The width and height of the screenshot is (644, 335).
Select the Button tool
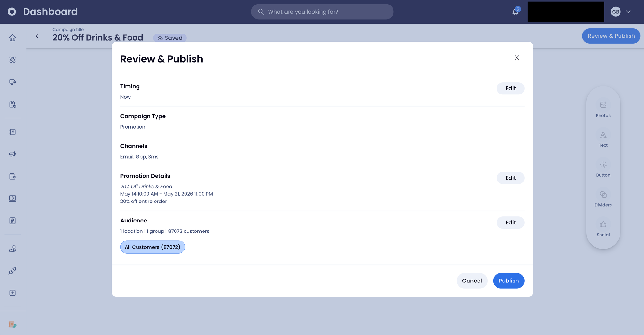tap(603, 169)
